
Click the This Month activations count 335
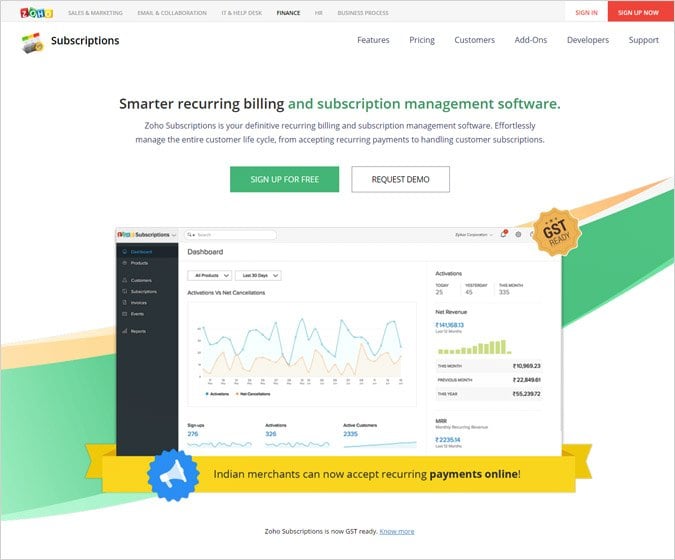coord(504,292)
